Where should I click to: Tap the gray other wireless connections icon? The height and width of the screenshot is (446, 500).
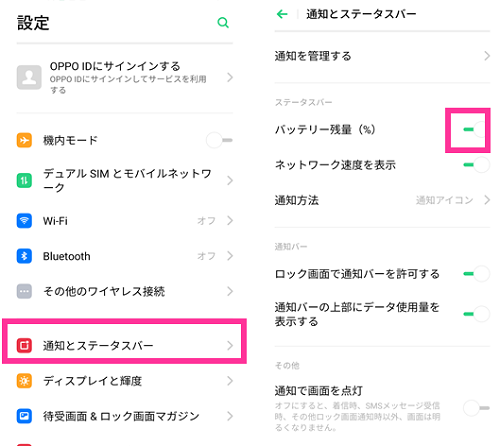[24, 291]
